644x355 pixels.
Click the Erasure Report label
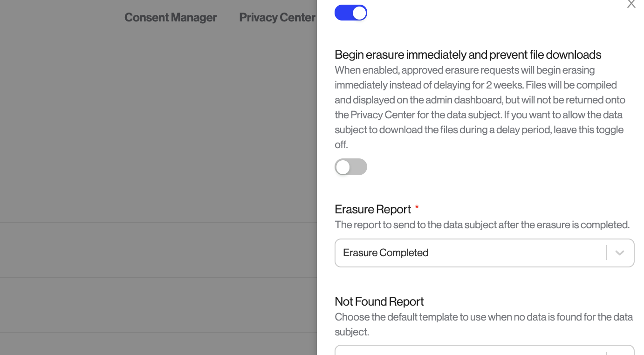(x=373, y=209)
